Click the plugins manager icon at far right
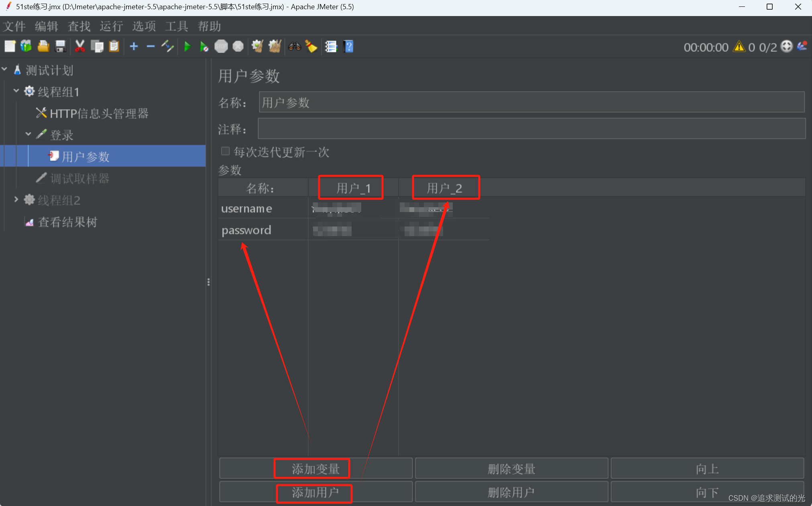Image resolution: width=812 pixels, height=506 pixels. pos(802,47)
